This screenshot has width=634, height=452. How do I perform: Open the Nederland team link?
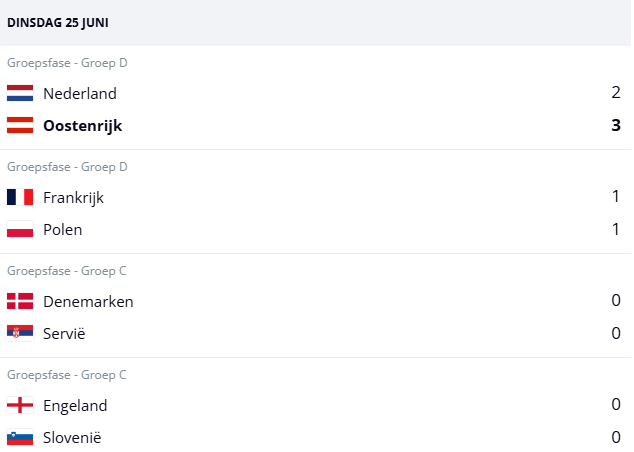(x=80, y=94)
